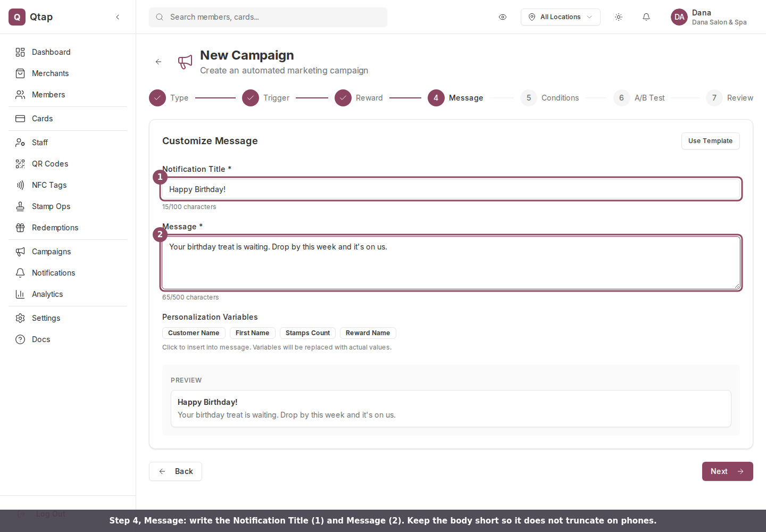Open the Settings gear icon
This screenshot has width=766, height=532.
pyautogui.click(x=20, y=318)
